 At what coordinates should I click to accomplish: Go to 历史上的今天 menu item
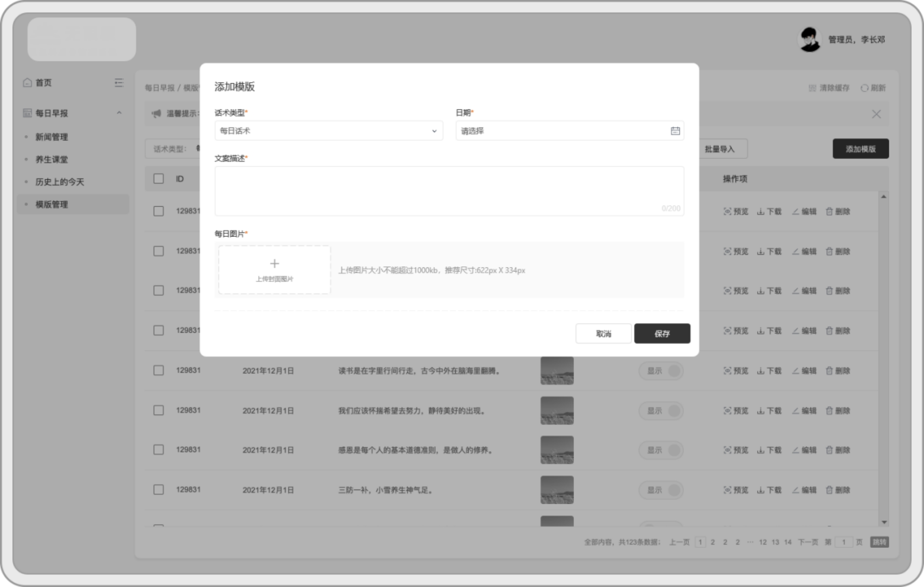coord(60,182)
